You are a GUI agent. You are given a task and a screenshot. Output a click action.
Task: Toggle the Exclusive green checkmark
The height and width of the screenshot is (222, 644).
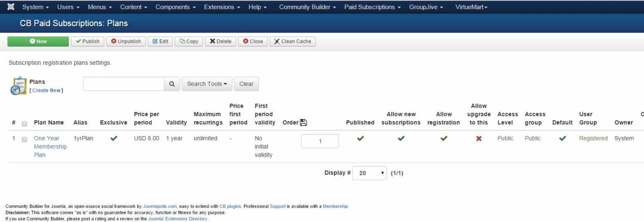pyautogui.click(x=114, y=138)
